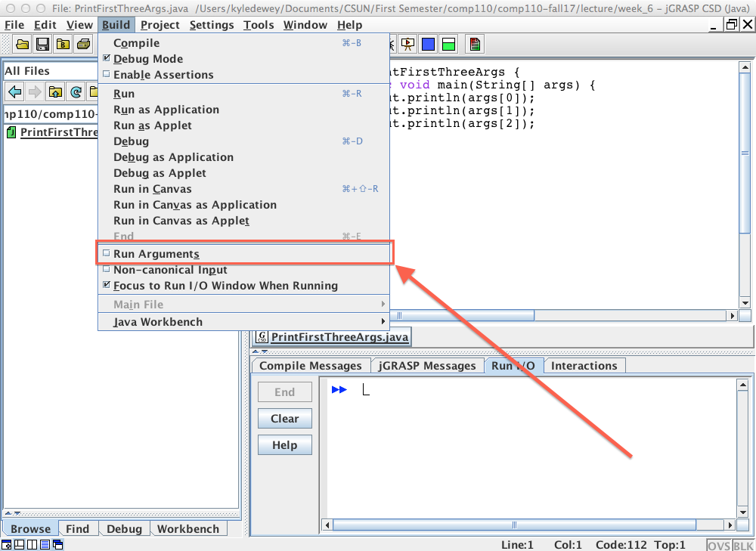
Task: Enable Assertions in the Build menu
Action: 163,74
